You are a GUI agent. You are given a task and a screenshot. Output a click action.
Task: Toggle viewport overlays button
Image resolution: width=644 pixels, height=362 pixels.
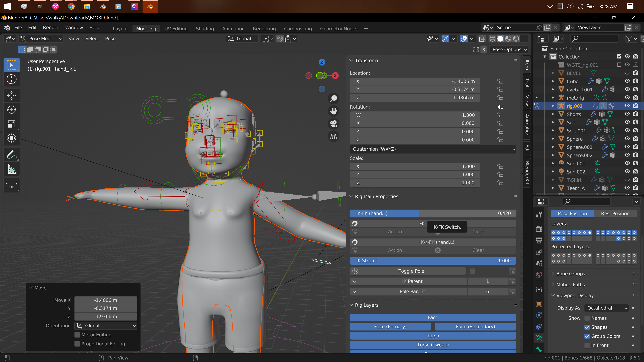pyautogui.click(x=464, y=39)
